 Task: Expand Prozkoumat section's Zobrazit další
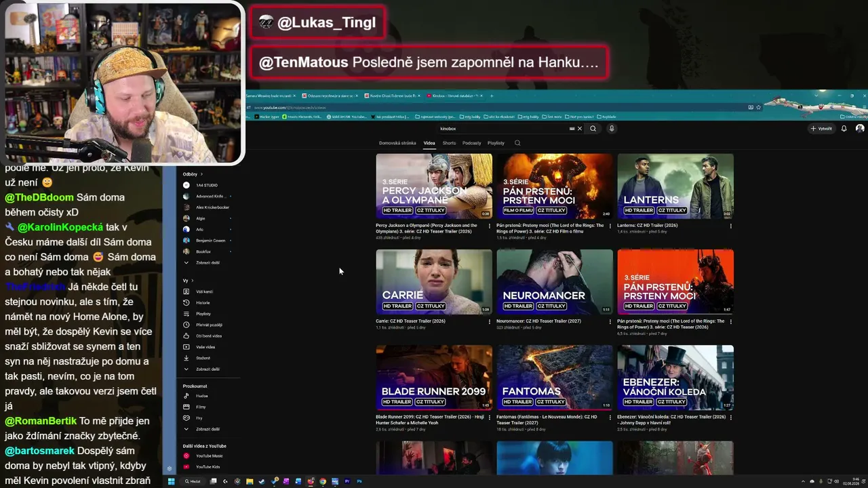[208, 429]
